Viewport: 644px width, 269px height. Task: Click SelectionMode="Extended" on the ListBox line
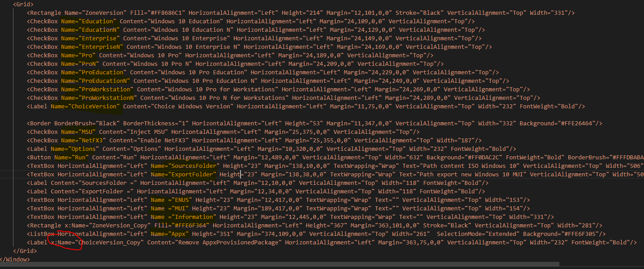478,234
